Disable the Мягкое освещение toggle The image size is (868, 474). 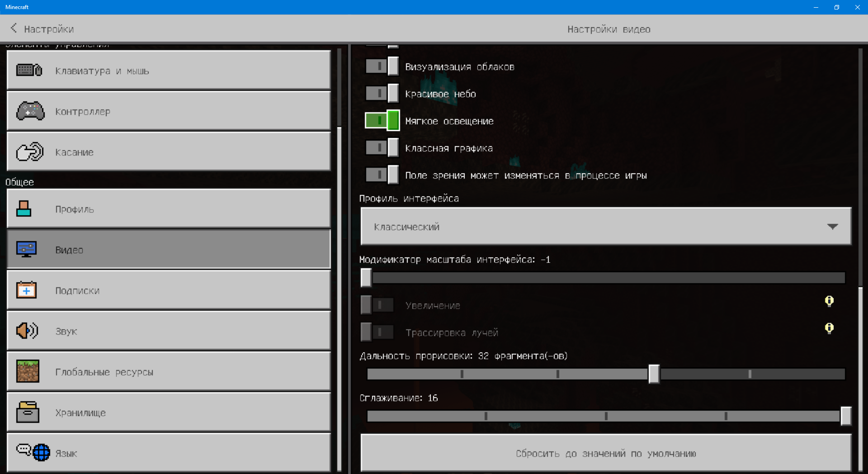(382, 121)
